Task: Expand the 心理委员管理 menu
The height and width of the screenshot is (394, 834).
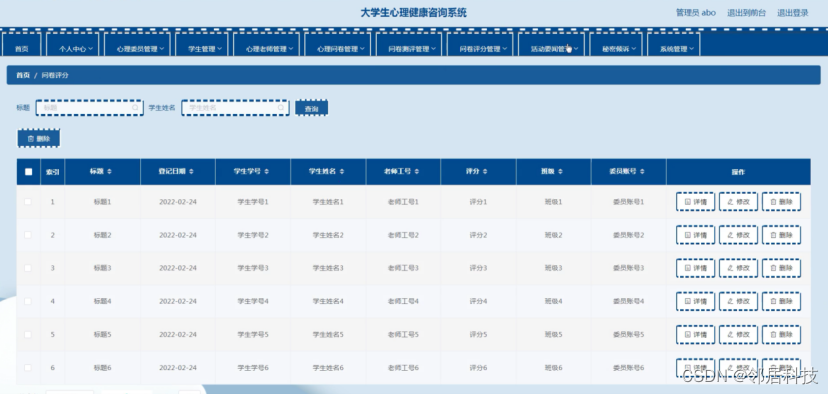Action: [x=137, y=45]
